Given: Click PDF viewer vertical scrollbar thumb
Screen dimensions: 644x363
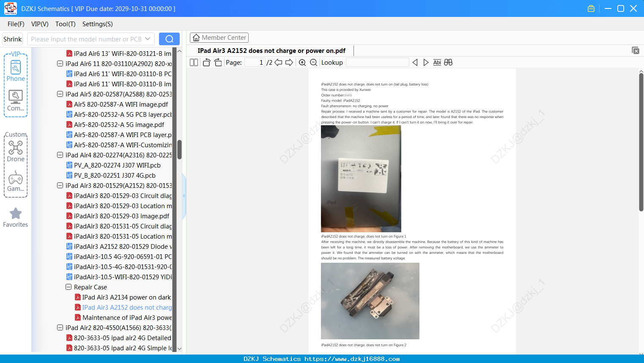Looking at the screenshot, I should point(641,142).
